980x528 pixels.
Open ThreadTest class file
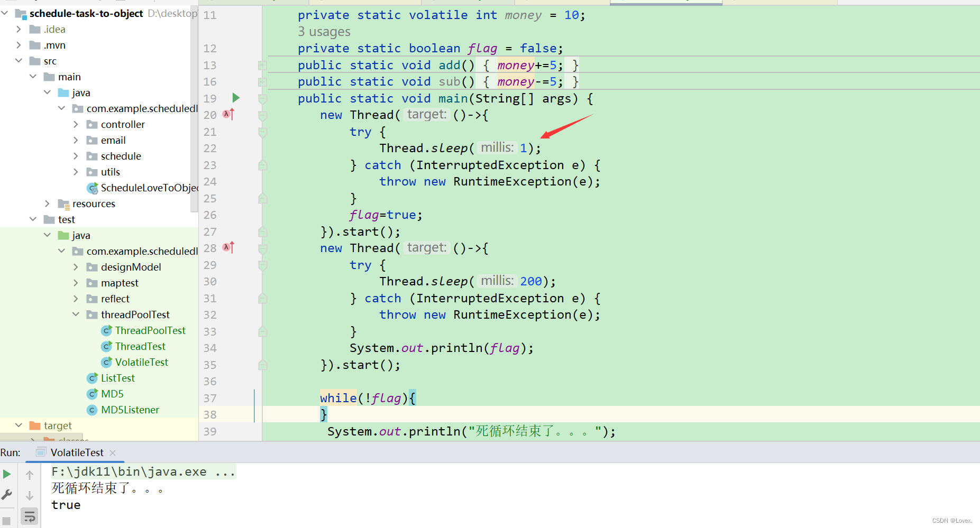point(140,346)
